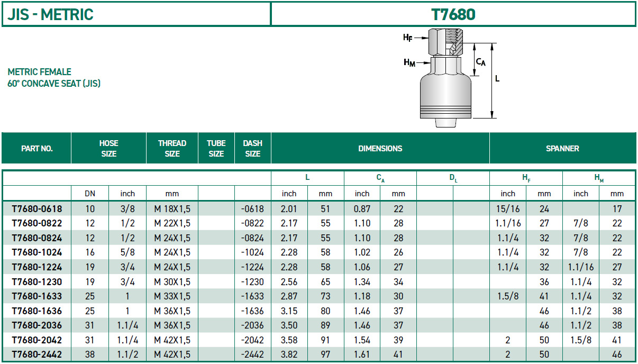This screenshot has height=364, width=638.
Task: Click L mm value 91
Action: pos(326,340)
